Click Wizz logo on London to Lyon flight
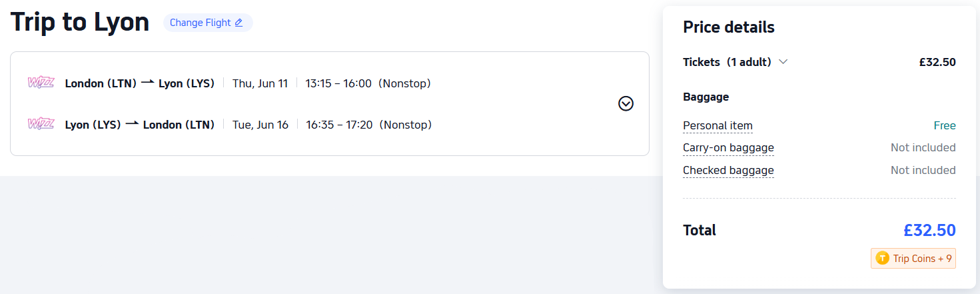Image resolution: width=980 pixels, height=294 pixels. pos(41,83)
